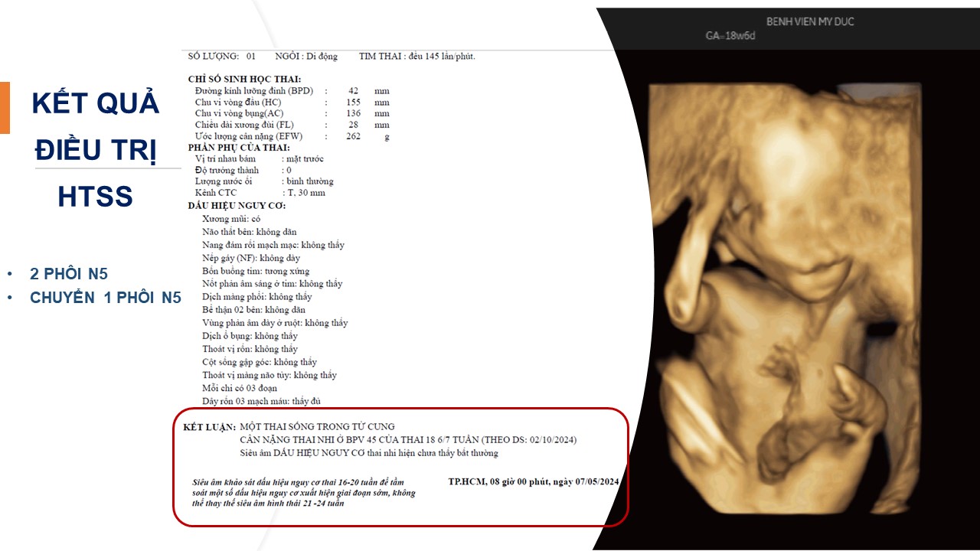Select the 'CHUYỂN 1 PHÔI N5' bullet point
The image size is (980, 551).
pos(105,298)
